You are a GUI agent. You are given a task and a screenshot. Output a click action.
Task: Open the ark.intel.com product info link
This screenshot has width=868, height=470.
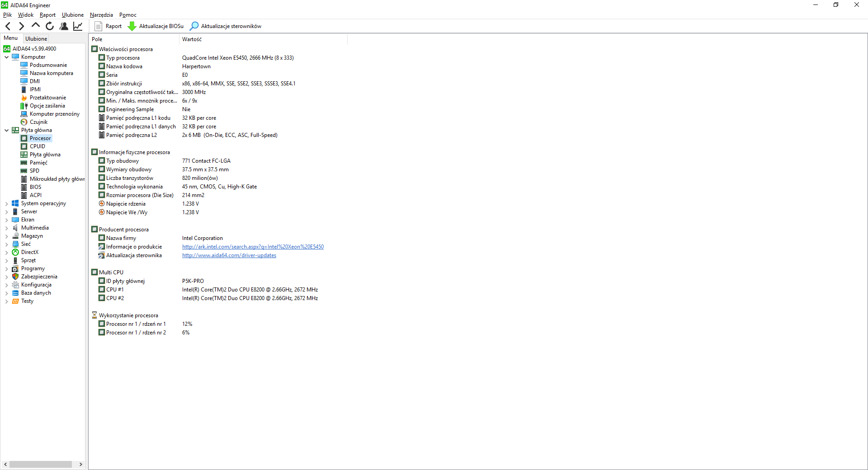(x=253, y=247)
